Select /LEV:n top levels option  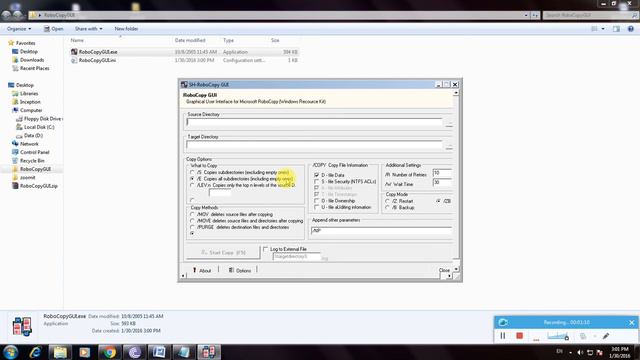(x=192, y=185)
